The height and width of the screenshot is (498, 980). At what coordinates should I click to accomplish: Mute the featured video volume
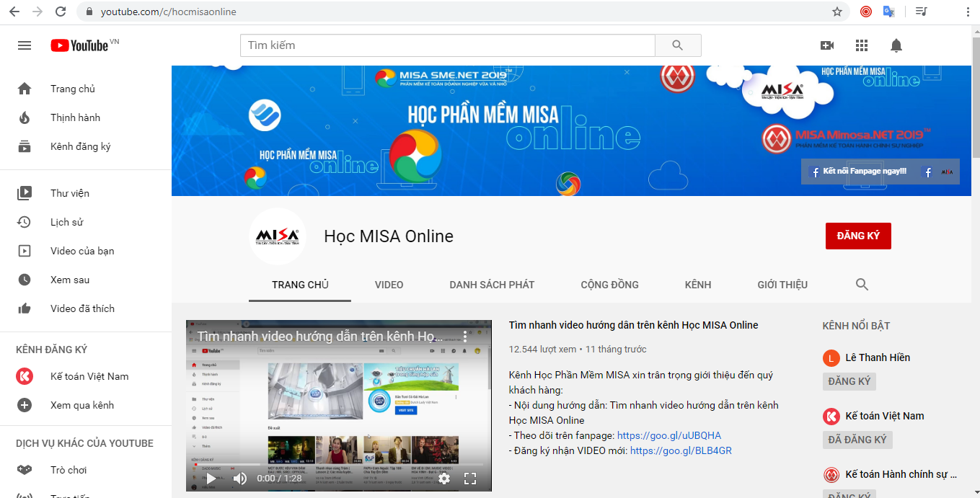click(240, 478)
